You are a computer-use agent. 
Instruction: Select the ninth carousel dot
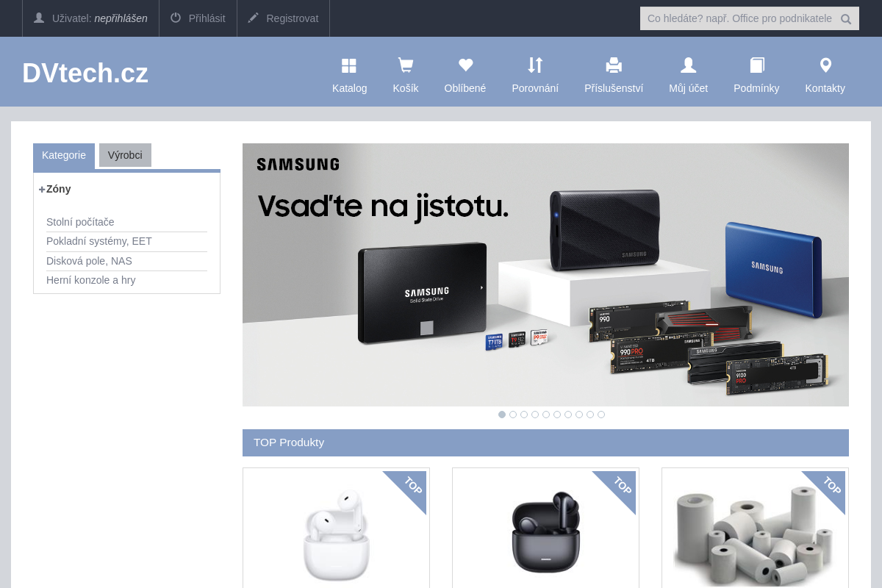pos(590,415)
